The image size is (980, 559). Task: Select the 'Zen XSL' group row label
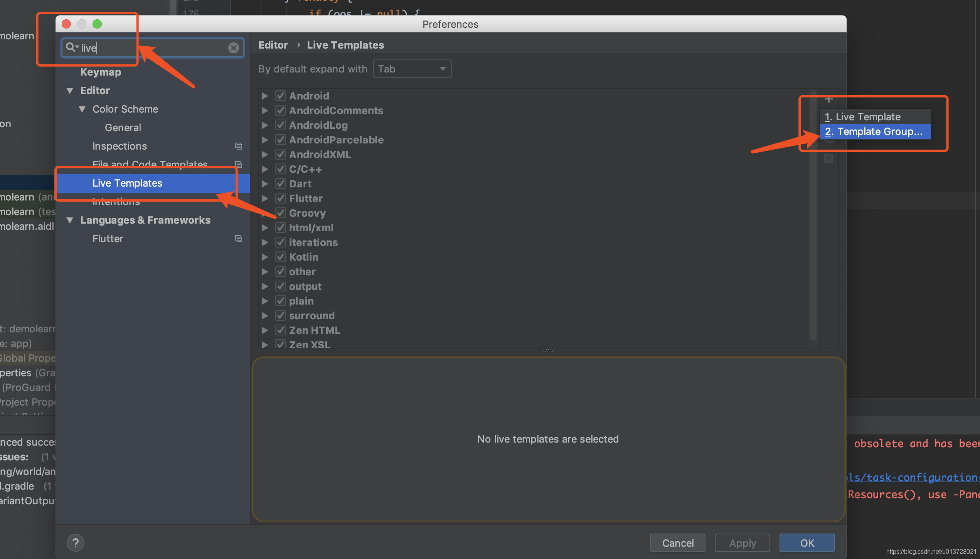pos(310,344)
